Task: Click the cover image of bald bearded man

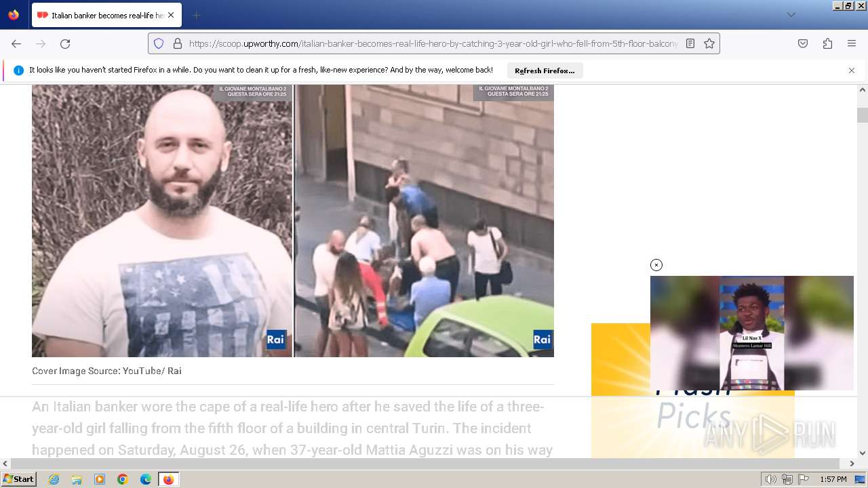Action: click(162, 220)
